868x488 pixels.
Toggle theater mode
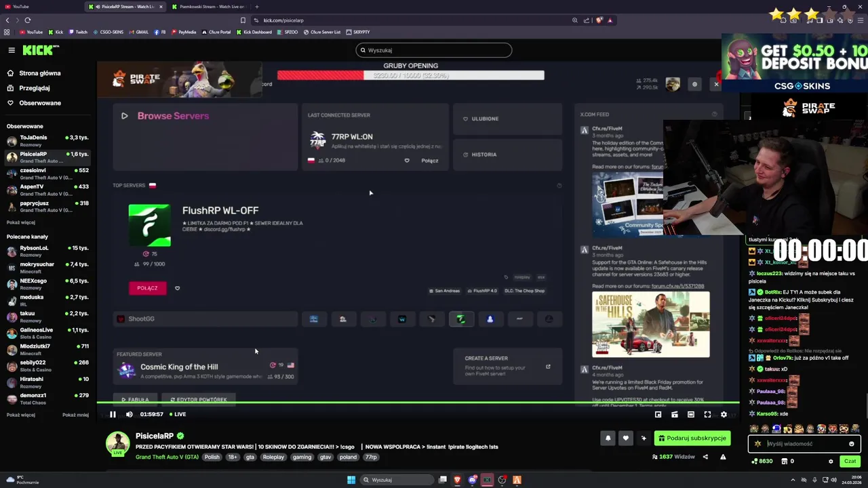pyautogui.click(x=690, y=414)
